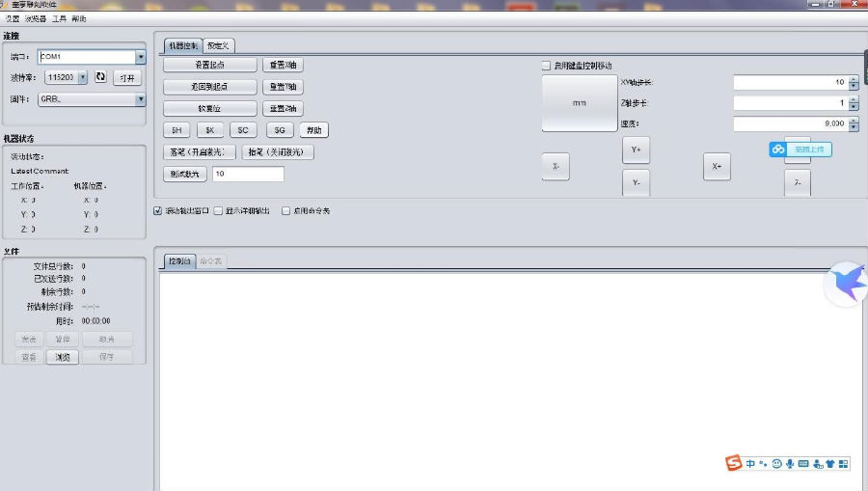Enable the show verbose output checkbox
The image size is (868, 491).
218,210
